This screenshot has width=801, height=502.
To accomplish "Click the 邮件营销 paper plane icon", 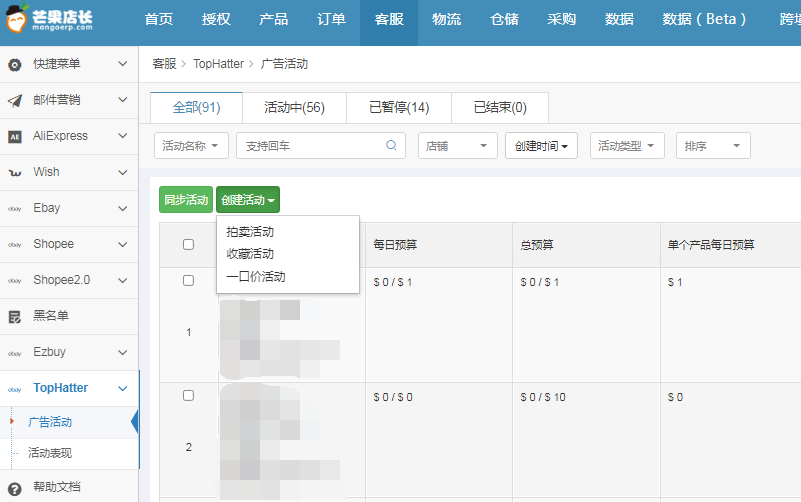I will pyautogui.click(x=15, y=101).
